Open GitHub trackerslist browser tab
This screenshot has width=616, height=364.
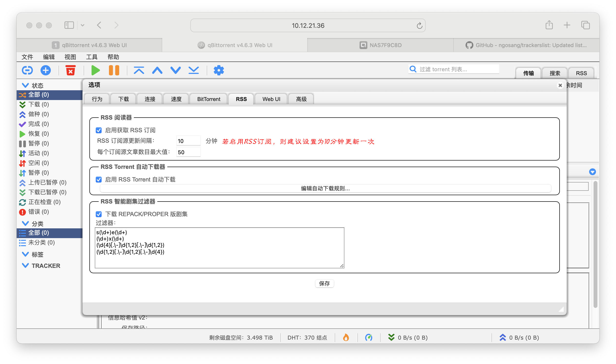point(526,45)
